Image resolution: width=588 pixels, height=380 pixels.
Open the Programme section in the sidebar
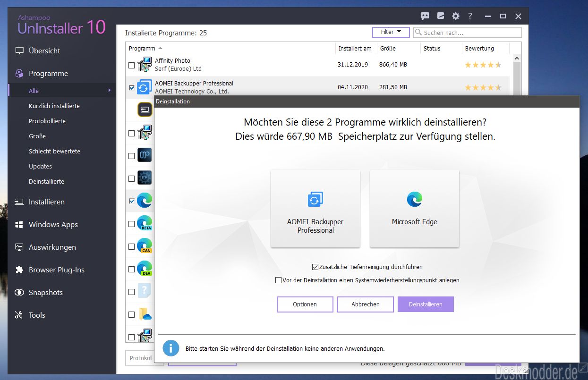[48, 74]
